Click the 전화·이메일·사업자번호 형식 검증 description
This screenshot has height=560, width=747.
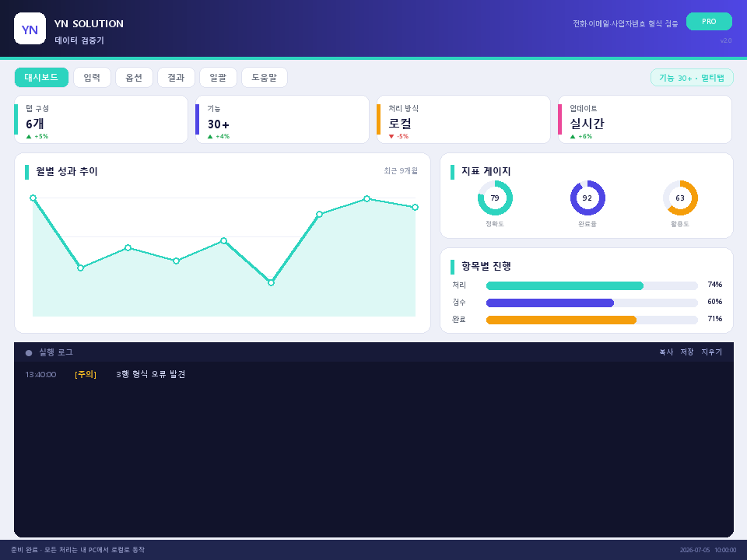(x=626, y=23)
